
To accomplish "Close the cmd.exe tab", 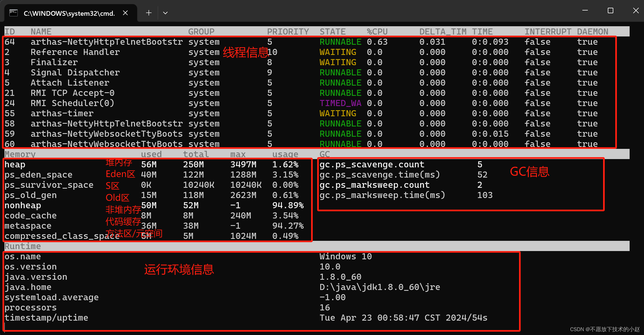I will pos(125,13).
